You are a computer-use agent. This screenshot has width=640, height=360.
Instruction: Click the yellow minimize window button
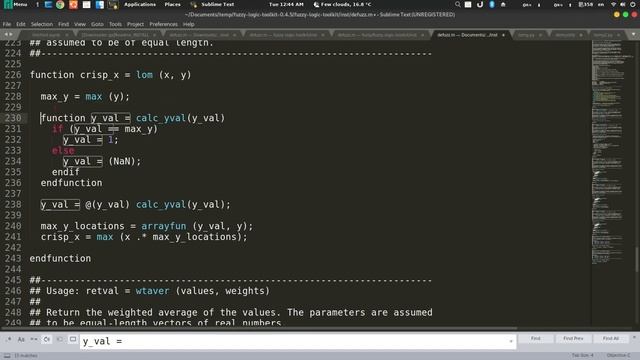(x=616, y=15)
